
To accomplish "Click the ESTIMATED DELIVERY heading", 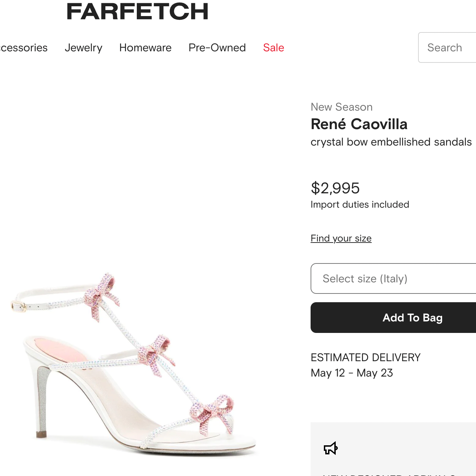I will coord(365,357).
